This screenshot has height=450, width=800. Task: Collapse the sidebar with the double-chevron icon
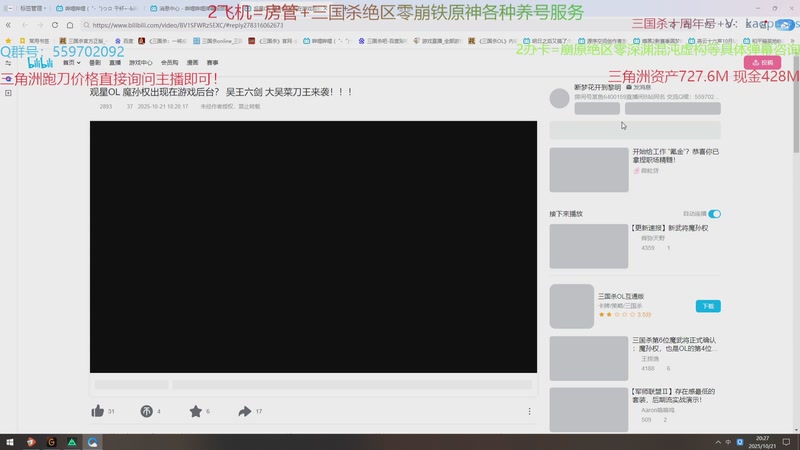[8, 25]
